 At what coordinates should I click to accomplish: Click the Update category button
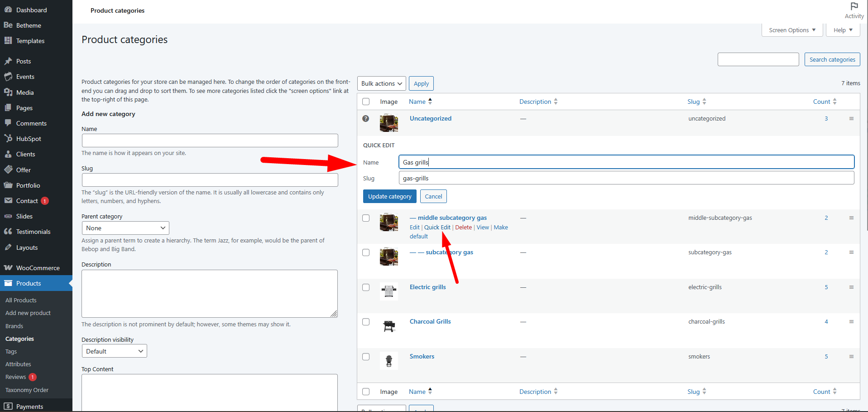(389, 197)
